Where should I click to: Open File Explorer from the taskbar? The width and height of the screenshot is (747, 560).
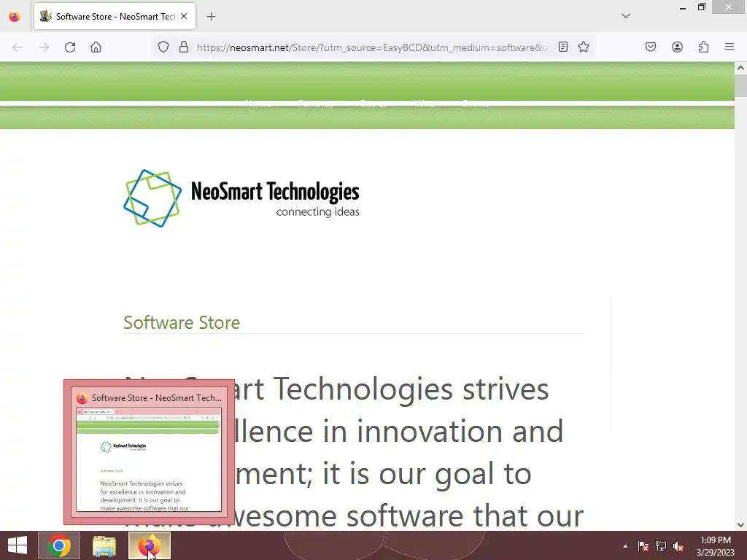[x=104, y=545]
